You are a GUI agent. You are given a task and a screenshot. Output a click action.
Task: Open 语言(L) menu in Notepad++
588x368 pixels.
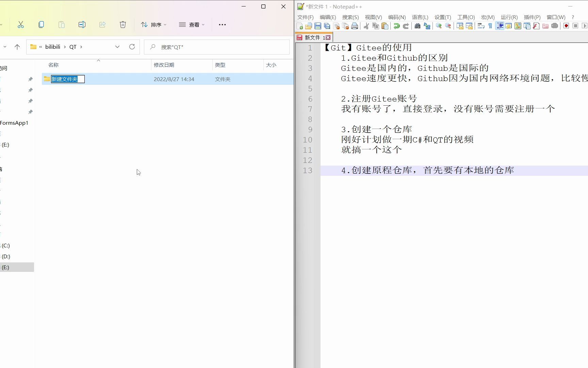[x=420, y=17]
